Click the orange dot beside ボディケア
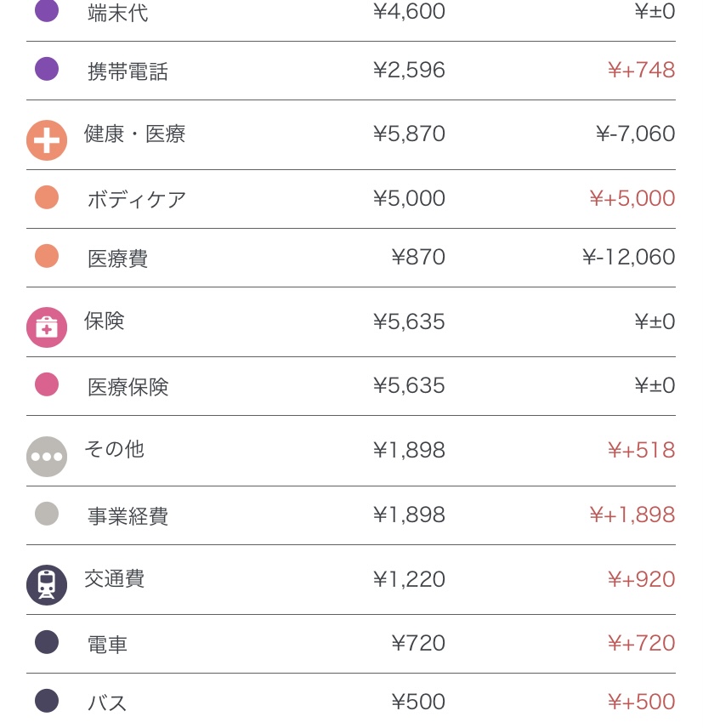703x728 pixels. tap(47, 197)
